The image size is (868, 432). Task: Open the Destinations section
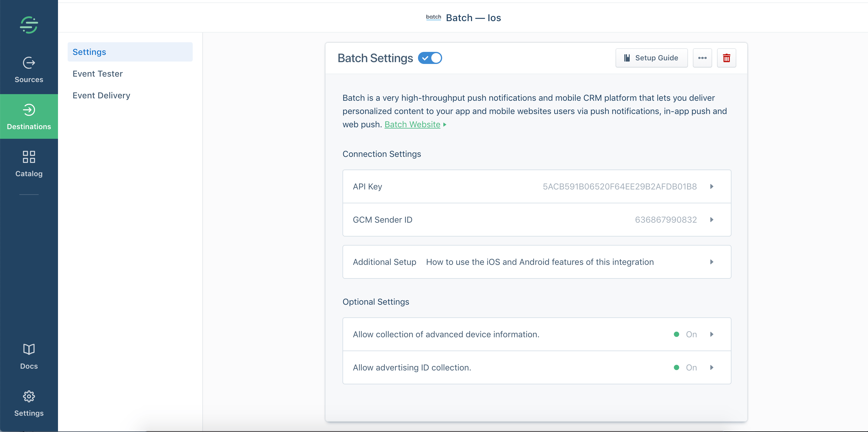pyautogui.click(x=29, y=117)
